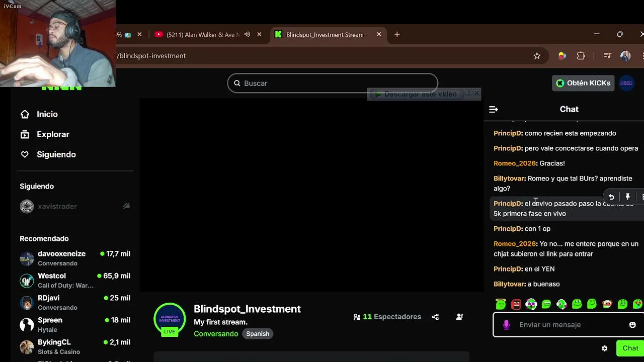Click the colorful extension icon in toolbar

562,56
